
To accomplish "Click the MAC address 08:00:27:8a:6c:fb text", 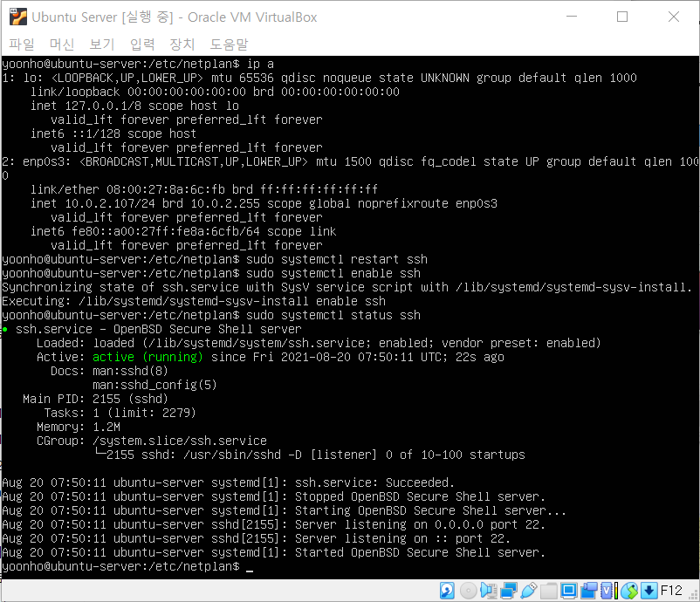I will click(166, 189).
